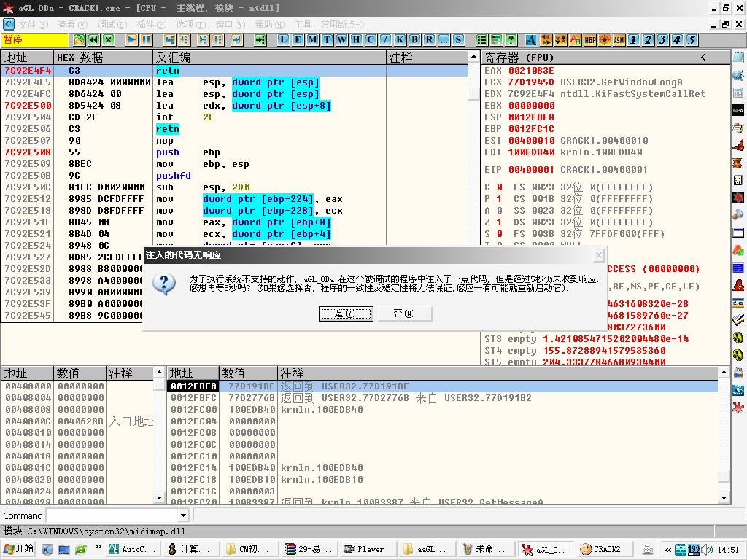Screen dimensions: 747x560
Task: Click stack pane scroll-up arrow
Action: pos(724,372)
